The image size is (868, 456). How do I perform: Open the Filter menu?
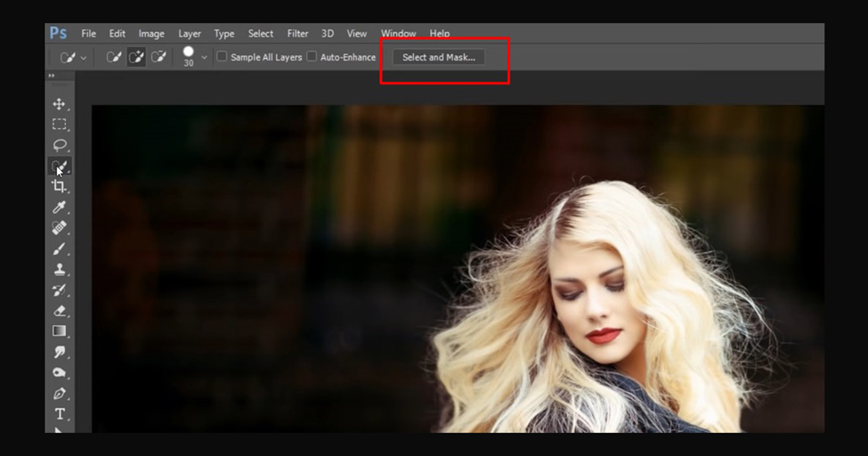297,34
